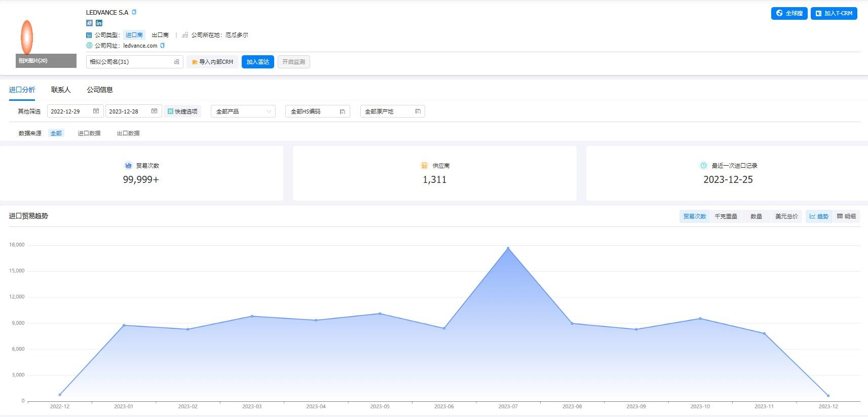Click the globe icon beside 公司网址
The image size is (868, 417).
(89, 46)
